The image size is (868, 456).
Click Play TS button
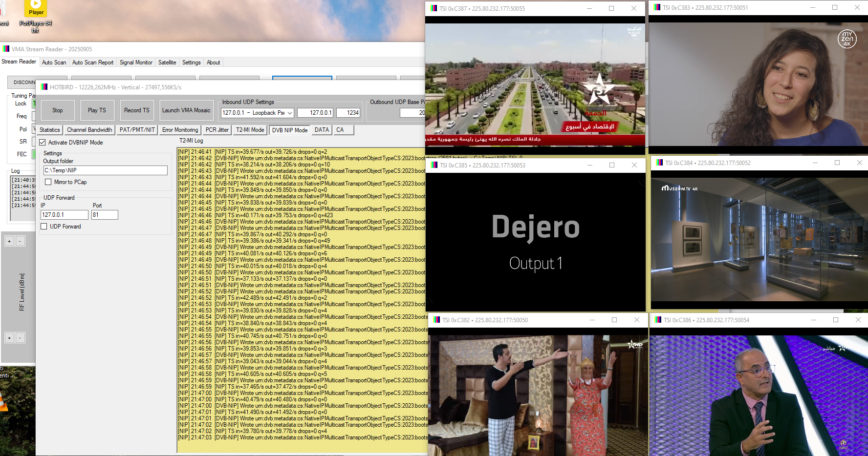click(97, 110)
